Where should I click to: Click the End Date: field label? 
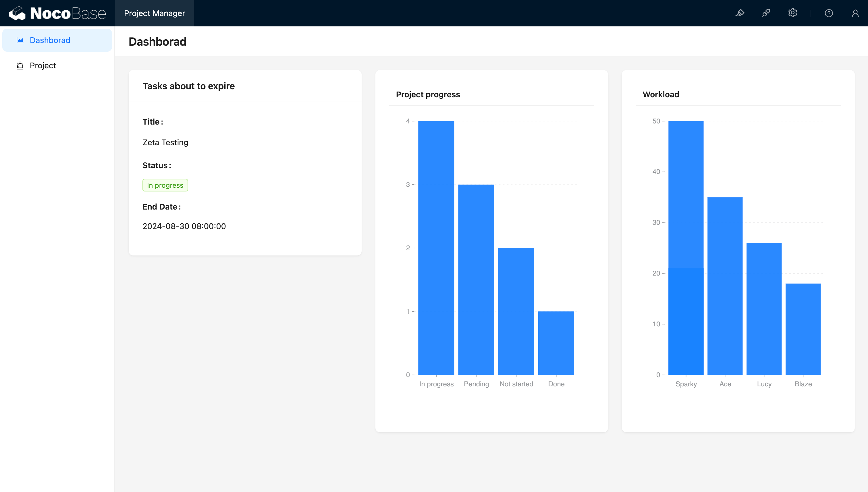pyautogui.click(x=162, y=206)
